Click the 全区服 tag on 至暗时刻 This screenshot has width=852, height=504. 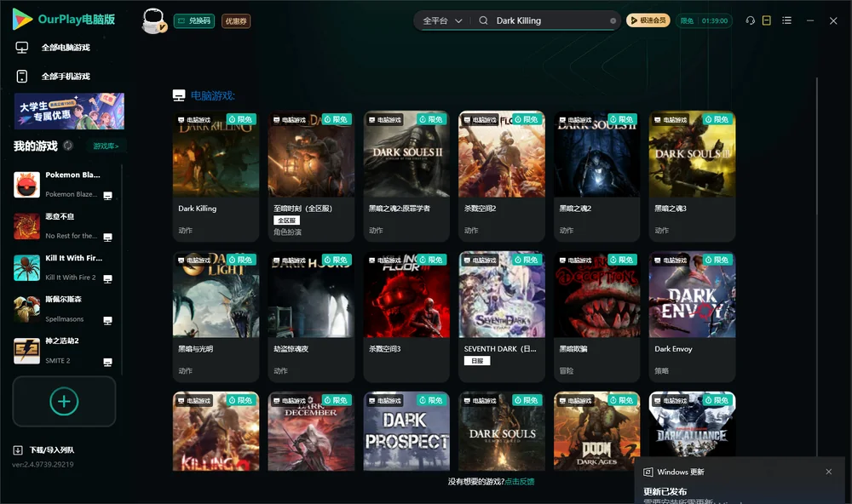286,220
